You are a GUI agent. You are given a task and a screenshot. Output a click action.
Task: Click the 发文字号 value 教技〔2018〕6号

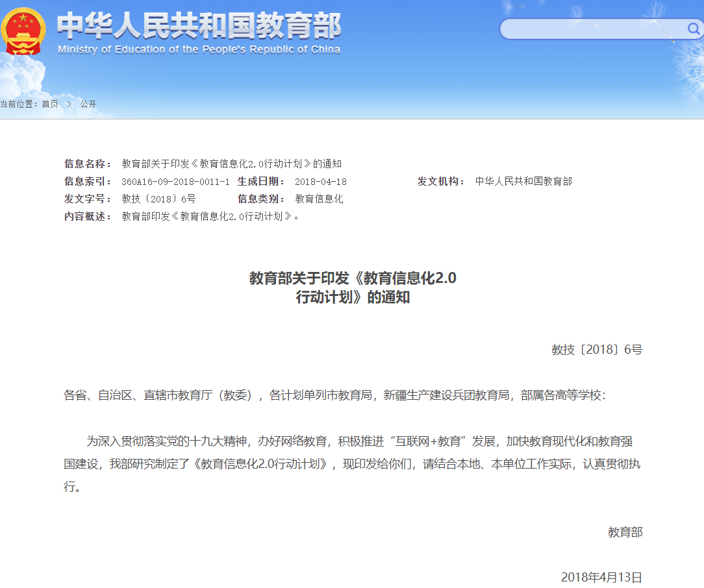pyautogui.click(x=158, y=199)
